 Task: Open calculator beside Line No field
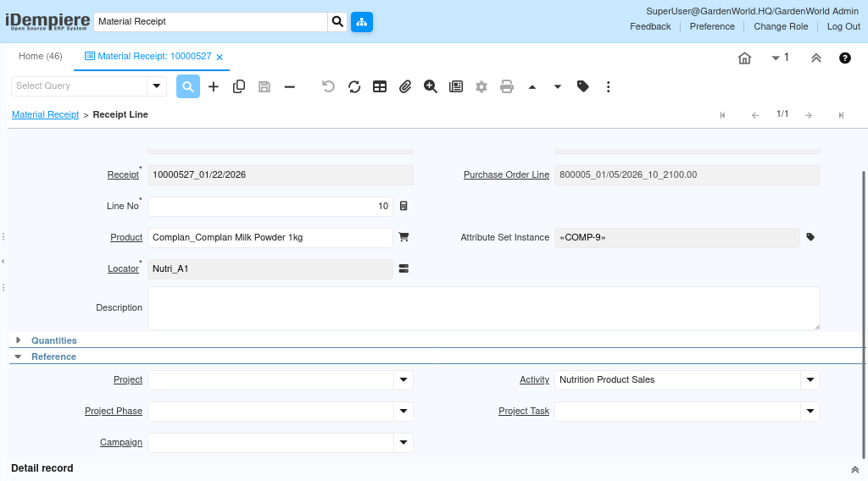pyautogui.click(x=403, y=207)
